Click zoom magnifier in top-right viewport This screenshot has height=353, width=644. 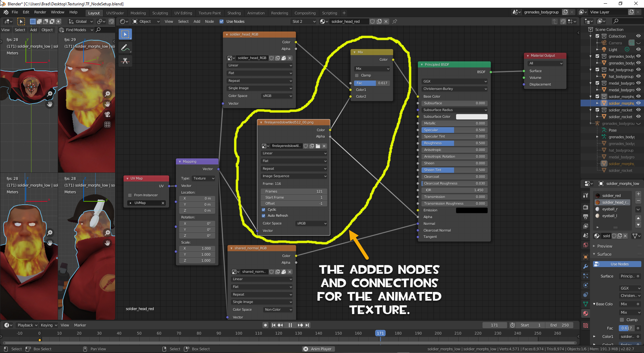click(107, 94)
